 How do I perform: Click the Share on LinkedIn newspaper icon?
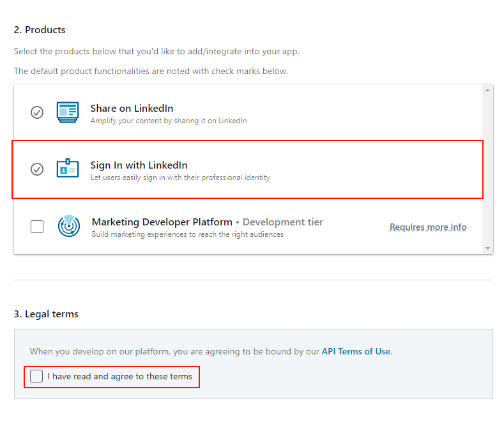click(x=68, y=112)
